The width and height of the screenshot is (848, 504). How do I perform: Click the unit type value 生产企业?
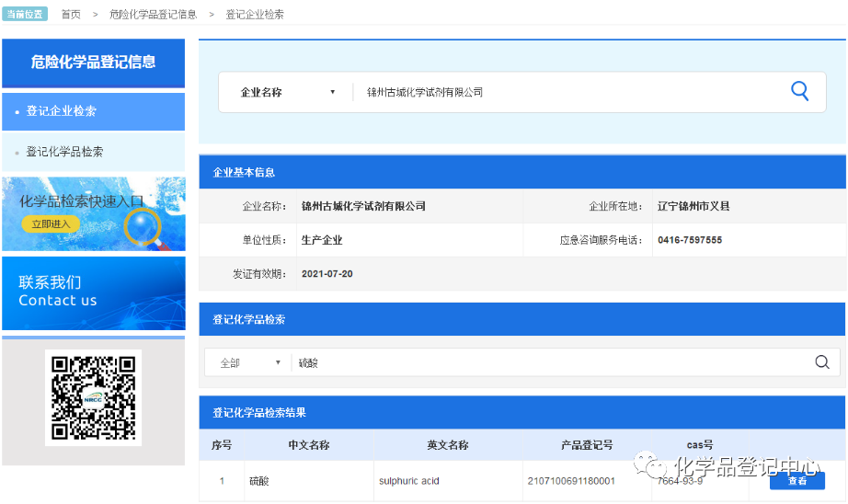point(322,240)
